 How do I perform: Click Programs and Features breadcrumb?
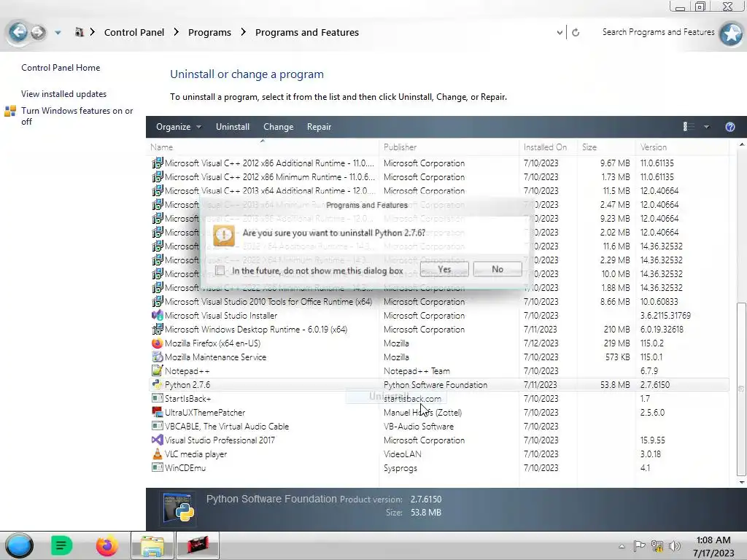point(307,32)
